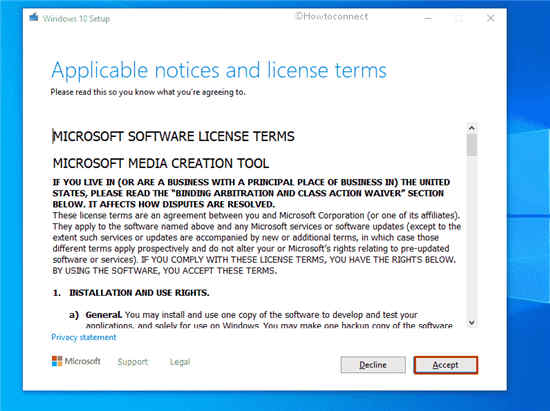550x411 pixels.
Task: Click the bold binding arbitration notice paragraph
Action: point(251,193)
